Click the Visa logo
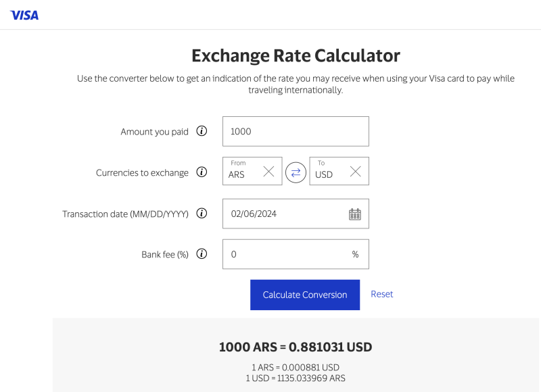This screenshot has width=541, height=392. pos(24,15)
